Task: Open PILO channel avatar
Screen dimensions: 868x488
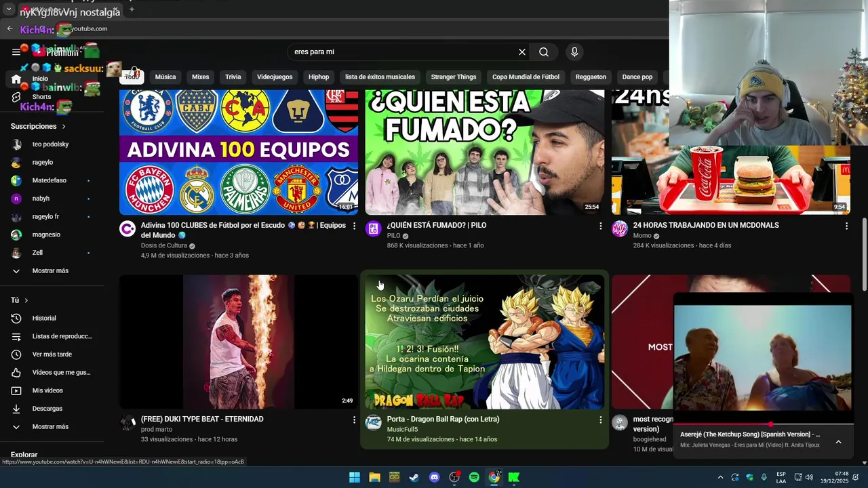Action: coord(374,229)
